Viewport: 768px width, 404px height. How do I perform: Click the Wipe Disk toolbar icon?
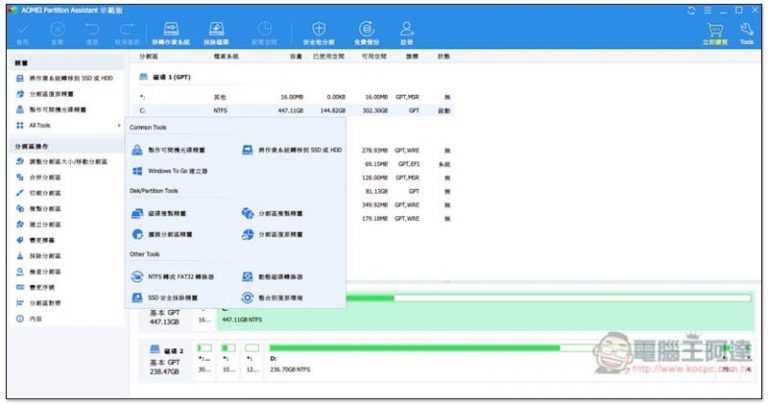[217, 33]
